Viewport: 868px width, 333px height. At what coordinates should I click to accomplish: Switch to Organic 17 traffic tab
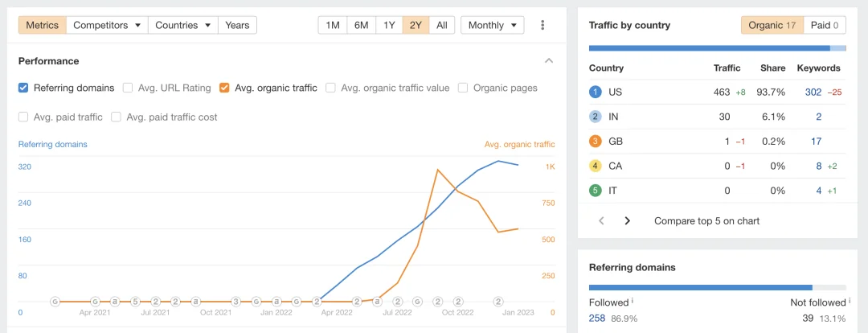click(772, 25)
